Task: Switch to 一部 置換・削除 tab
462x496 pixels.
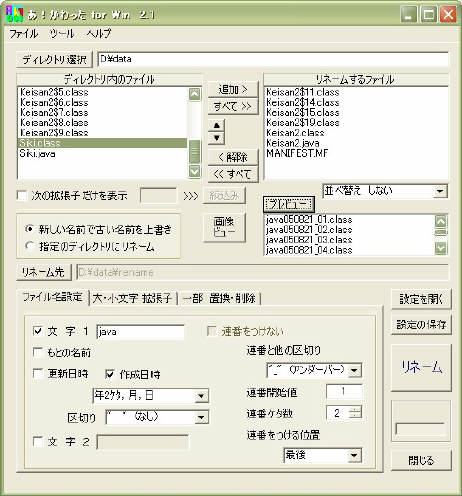Action: pos(219,298)
